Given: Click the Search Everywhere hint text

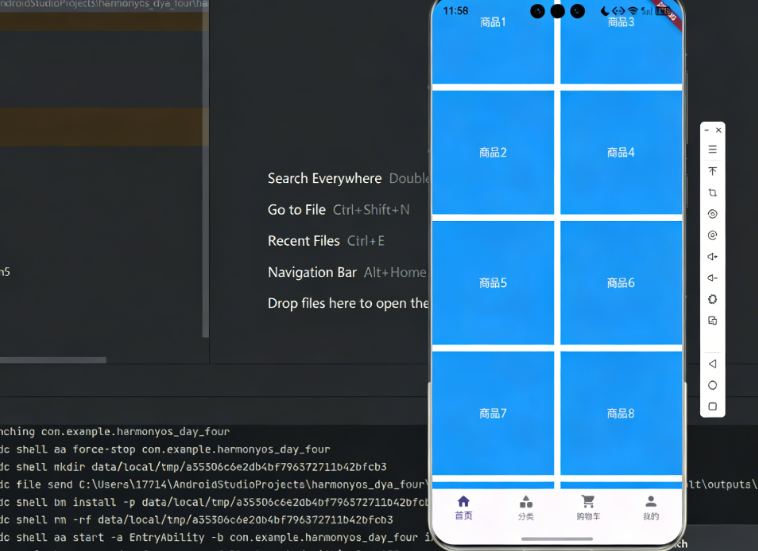Looking at the screenshot, I should click(324, 178).
